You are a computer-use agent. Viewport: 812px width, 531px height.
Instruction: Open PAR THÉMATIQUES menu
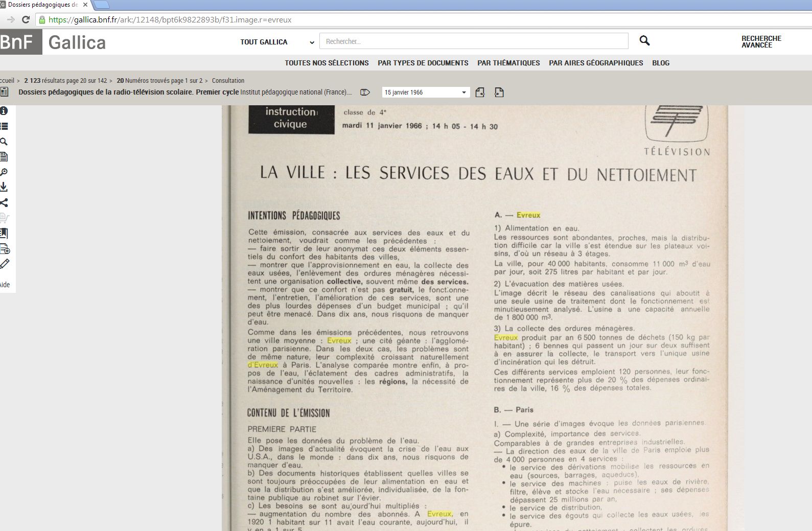coord(508,63)
